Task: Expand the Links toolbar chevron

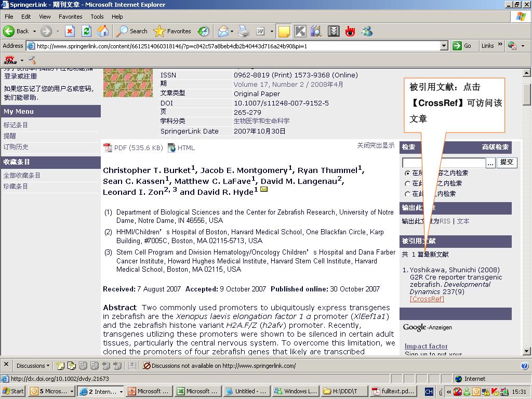Action: click(500, 45)
